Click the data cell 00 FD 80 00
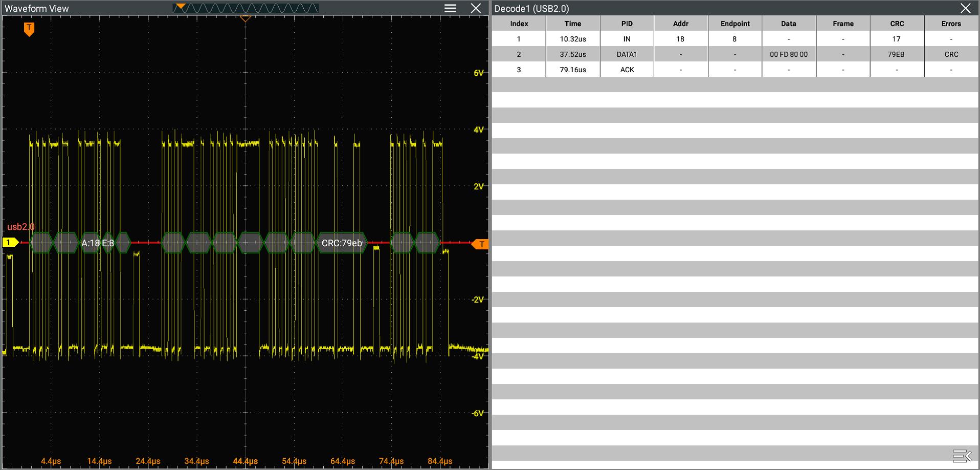Image resolution: width=980 pixels, height=470 pixels. 789,54
